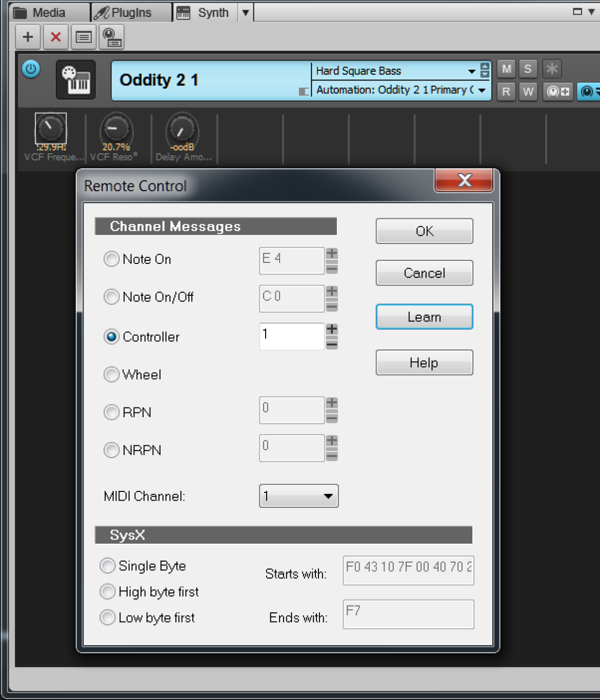Click the plus icon to insert a synth

(x=28, y=37)
